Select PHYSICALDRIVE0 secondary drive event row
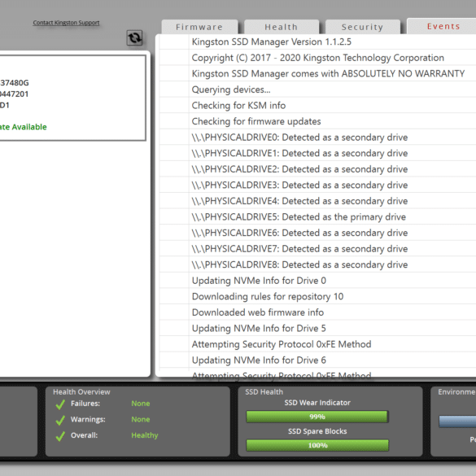Screen dimensions: 476x476 point(317,138)
